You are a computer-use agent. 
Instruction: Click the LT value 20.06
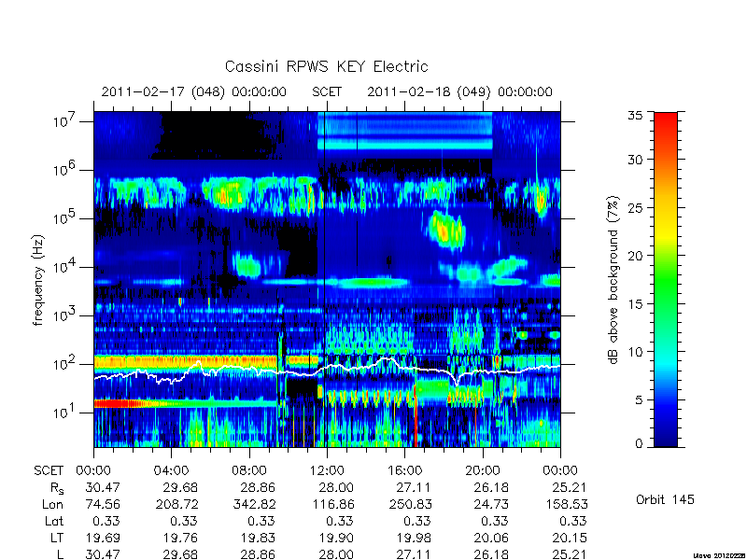point(491,538)
